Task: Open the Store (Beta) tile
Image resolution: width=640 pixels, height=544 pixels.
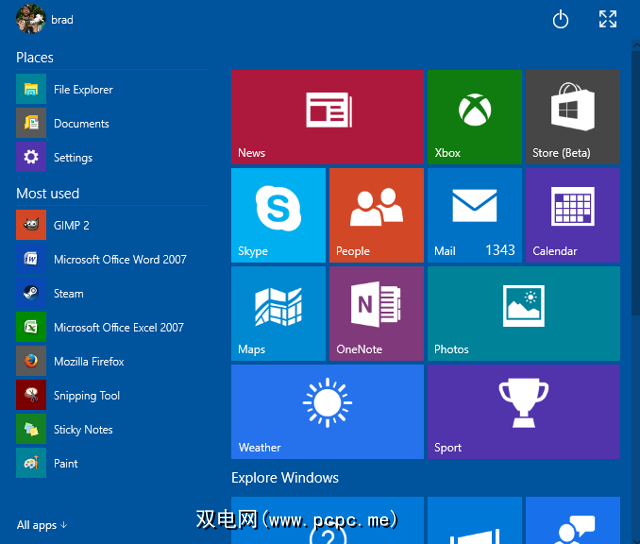Action: 573,117
